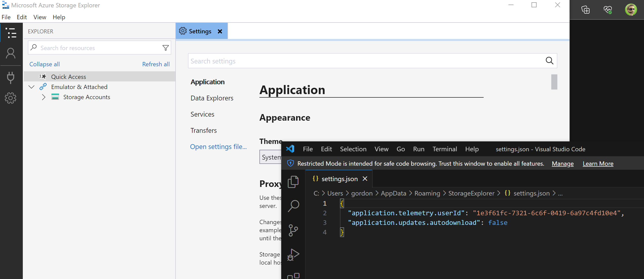Click Refresh all in the Explorer pane

[x=156, y=64]
